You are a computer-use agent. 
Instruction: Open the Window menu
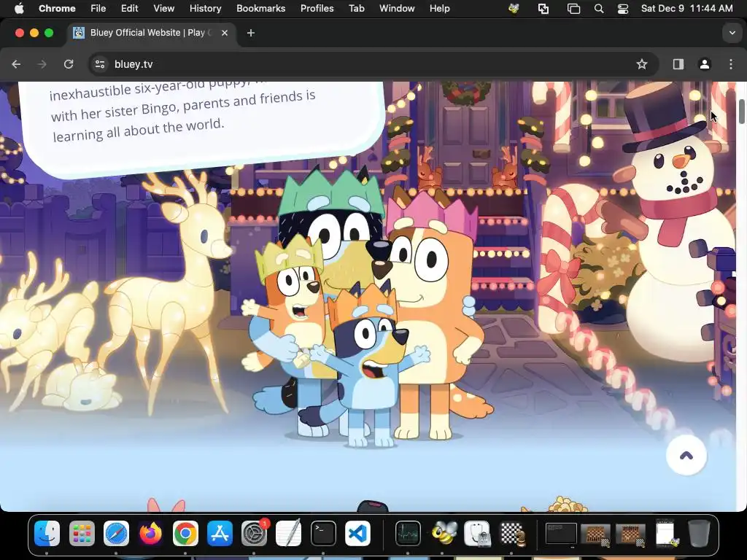397,9
